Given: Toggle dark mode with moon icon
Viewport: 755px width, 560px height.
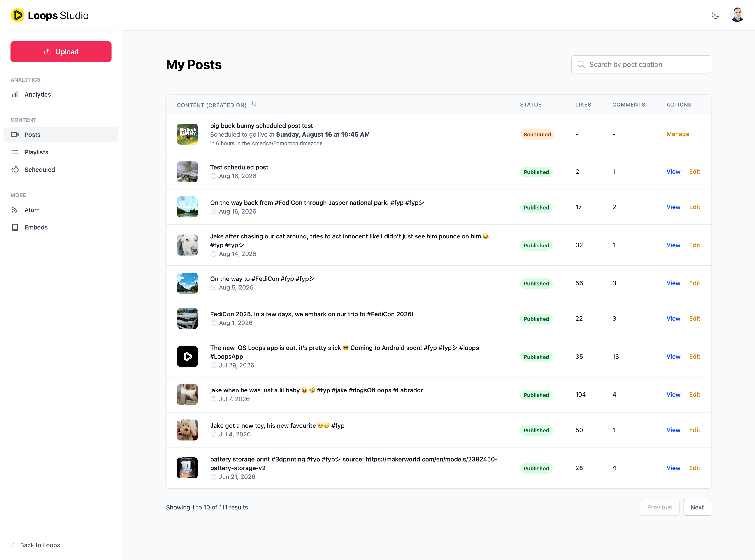Looking at the screenshot, I should 715,15.
